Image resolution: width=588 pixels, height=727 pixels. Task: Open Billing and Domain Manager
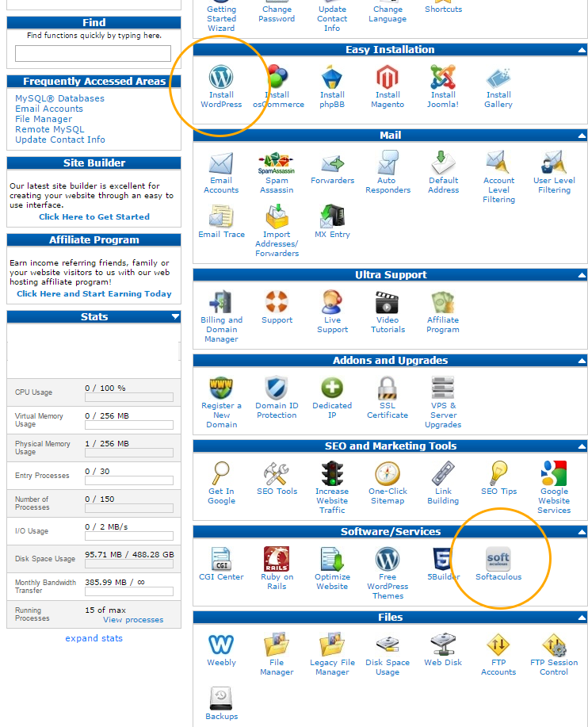tap(221, 302)
